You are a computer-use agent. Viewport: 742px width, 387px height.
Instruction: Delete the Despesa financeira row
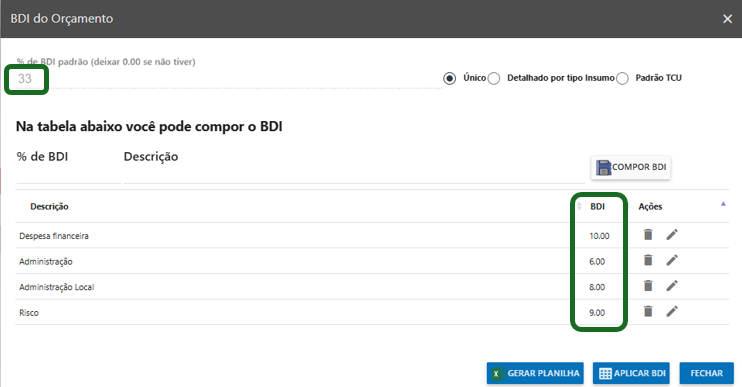point(648,235)
